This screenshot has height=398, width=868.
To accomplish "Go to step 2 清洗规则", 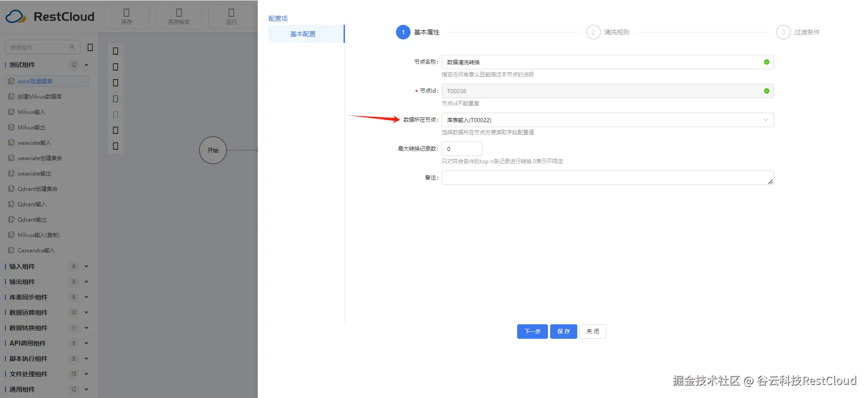I will tap(608, 32).
